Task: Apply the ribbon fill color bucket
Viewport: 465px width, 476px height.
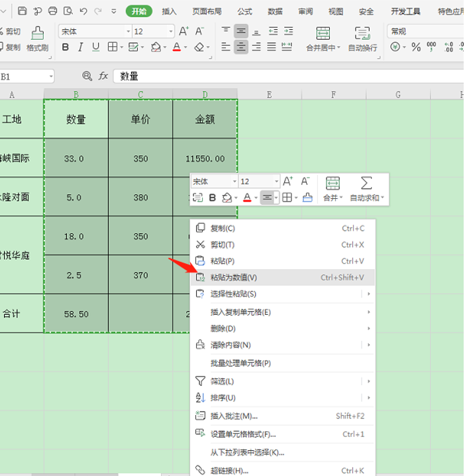Action: coord(156,47)
